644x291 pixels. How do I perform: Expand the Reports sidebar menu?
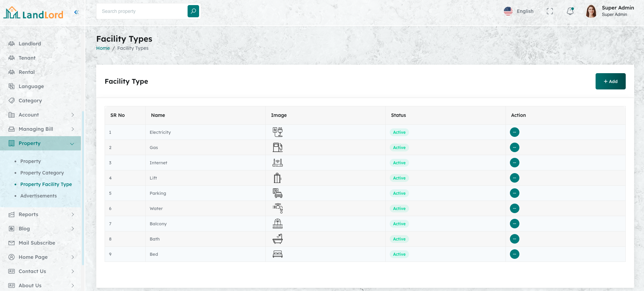click(x=41, y=214)
